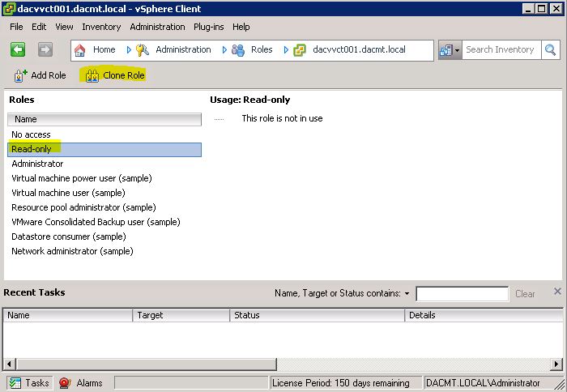Sort tasks by the Target column header
567x392 pixels.
tap(181, 315)
